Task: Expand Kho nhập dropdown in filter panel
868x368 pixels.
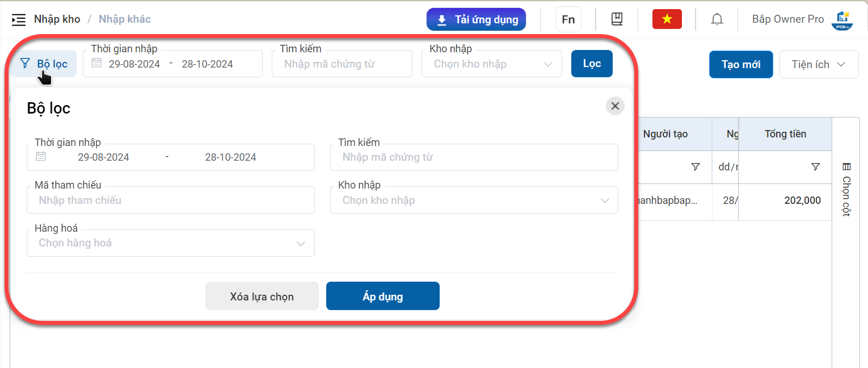Action: 474,200
